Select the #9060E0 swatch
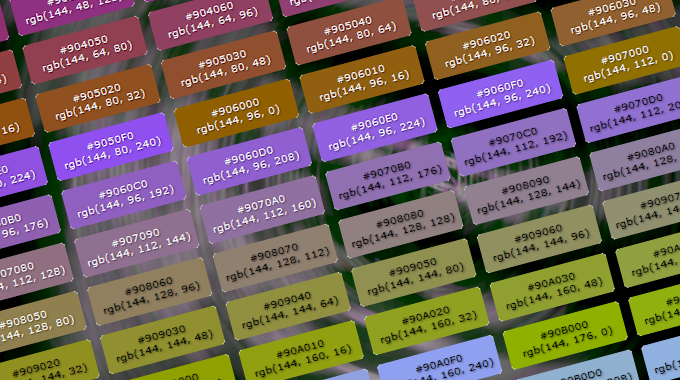This screenshot has width=680, height=380. pyautogui.click(x=375, y=128)
